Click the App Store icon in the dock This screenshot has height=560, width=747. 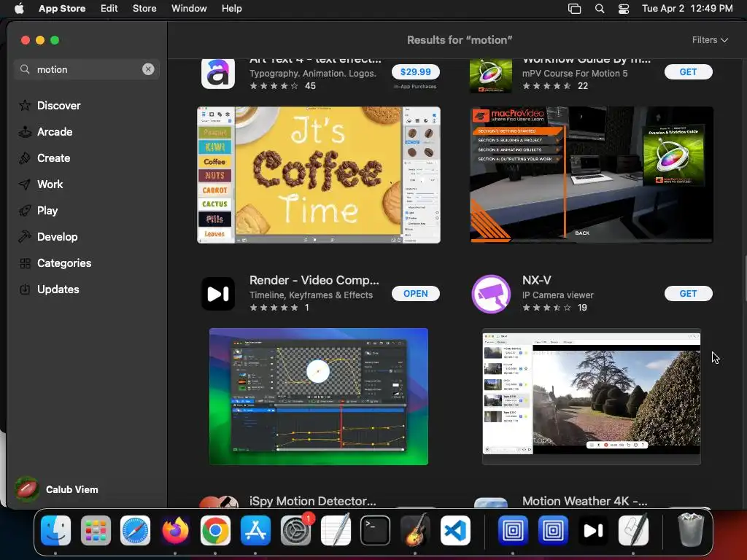[255, 530]
